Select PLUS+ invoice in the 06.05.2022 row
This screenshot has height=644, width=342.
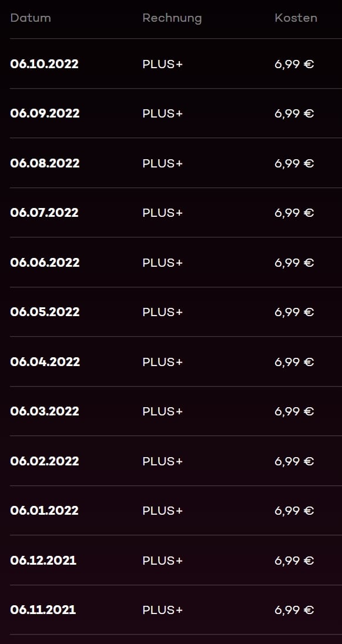[163, 313]
